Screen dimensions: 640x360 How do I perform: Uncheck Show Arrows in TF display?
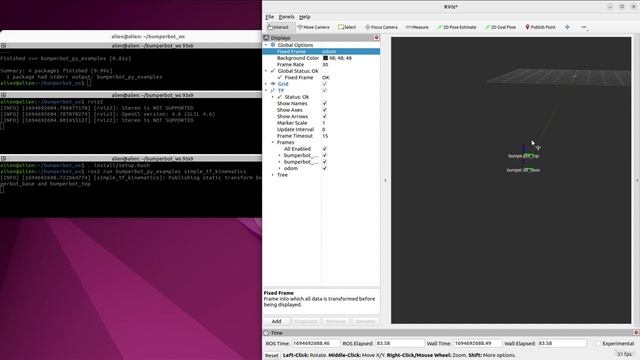click(324, 116)
